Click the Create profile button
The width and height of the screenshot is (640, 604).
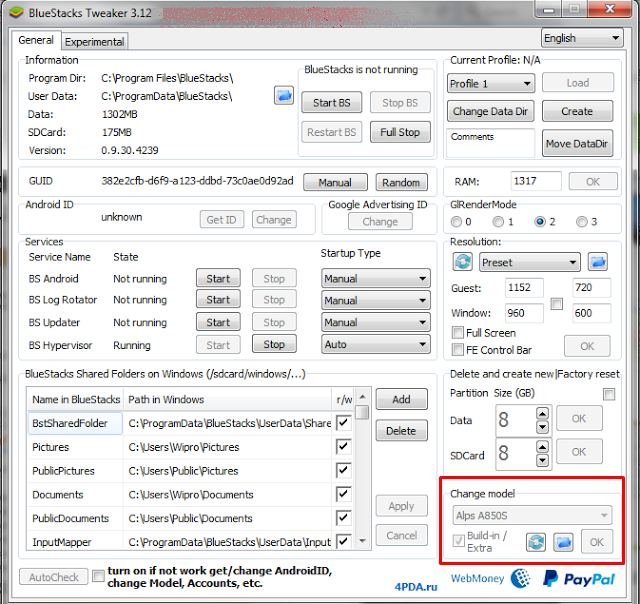[577, 111]
